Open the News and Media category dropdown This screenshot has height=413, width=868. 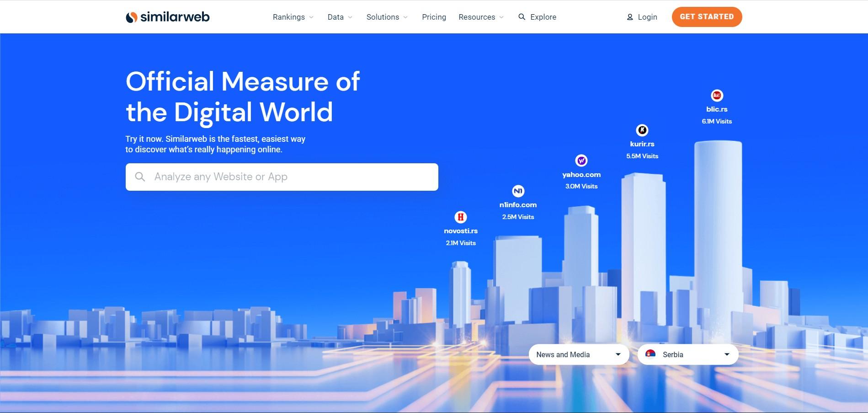579,354
